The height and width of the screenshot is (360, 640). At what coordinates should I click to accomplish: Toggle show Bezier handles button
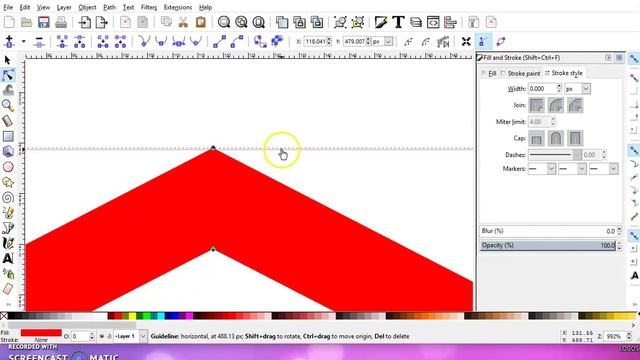click(x=483, y=41)
